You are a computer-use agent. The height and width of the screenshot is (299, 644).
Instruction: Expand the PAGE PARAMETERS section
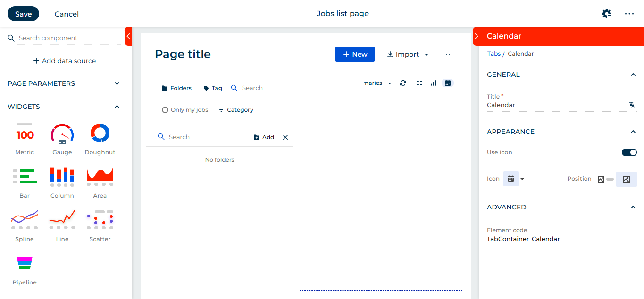(x=117, y=83)
